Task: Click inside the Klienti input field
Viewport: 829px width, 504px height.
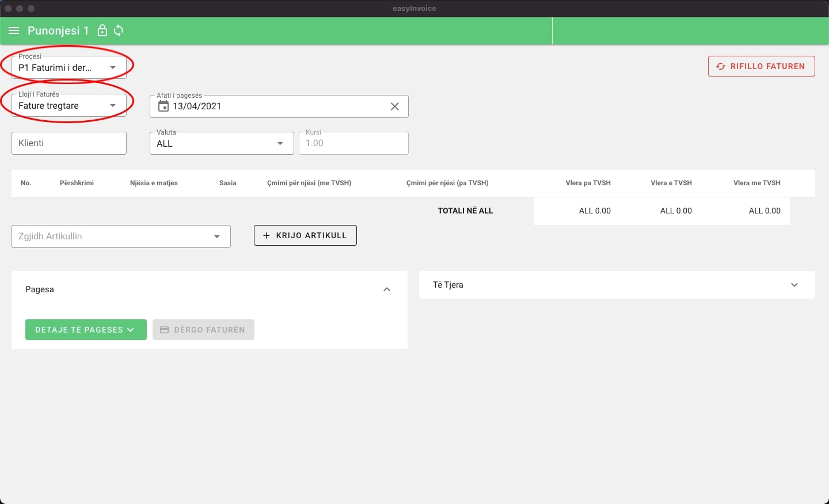Action: (x=69, y=143)
